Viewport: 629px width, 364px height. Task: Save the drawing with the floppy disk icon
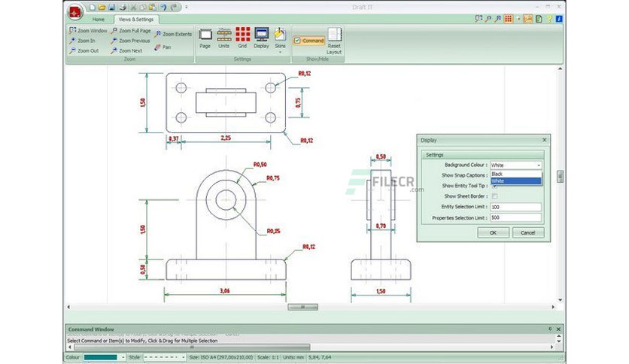[112, 8]
